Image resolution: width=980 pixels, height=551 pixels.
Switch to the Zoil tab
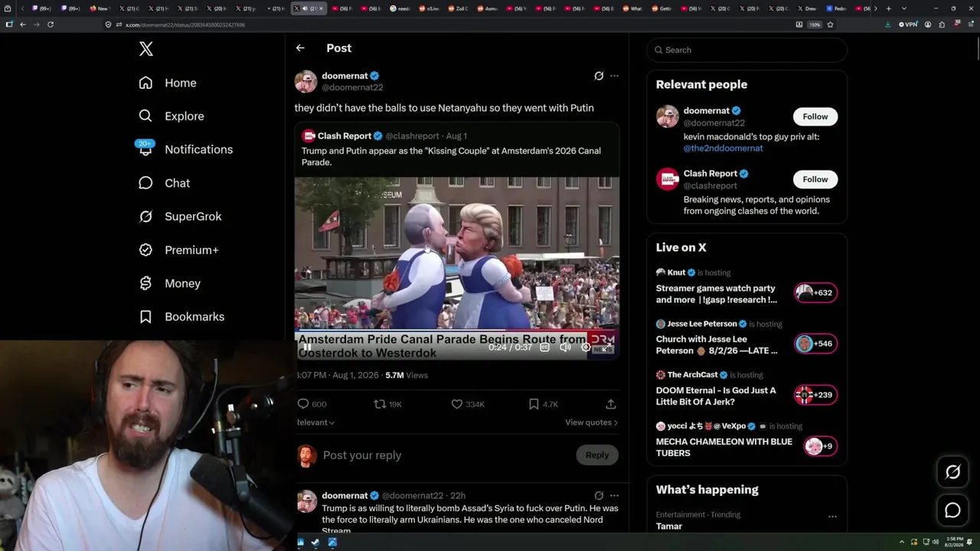click(459, 8)
